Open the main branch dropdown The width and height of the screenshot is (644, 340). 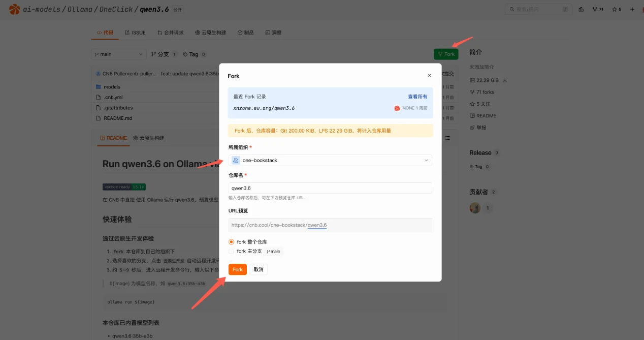119,54
